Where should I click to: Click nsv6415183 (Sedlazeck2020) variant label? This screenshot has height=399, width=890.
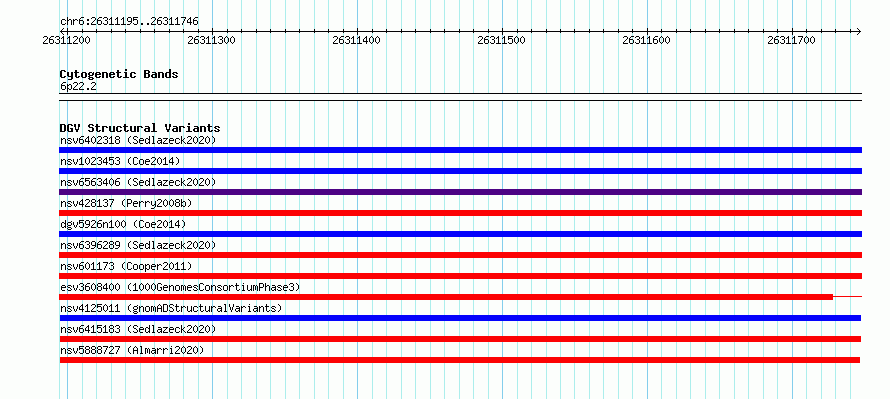pyautogui.click(x=138, y=329)
